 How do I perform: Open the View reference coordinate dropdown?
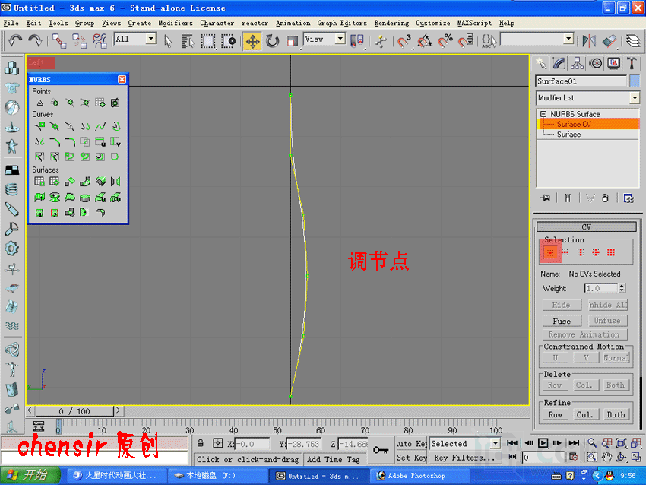pyautogui.click(x=340, y=39)
